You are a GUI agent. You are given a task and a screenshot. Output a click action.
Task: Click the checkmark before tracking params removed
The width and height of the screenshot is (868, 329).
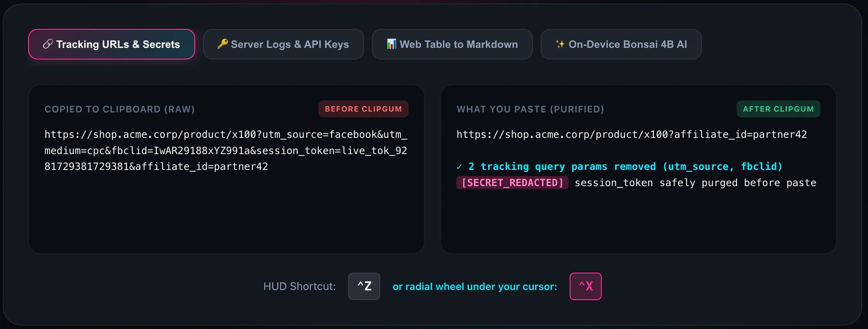click(x=460, y=167)
